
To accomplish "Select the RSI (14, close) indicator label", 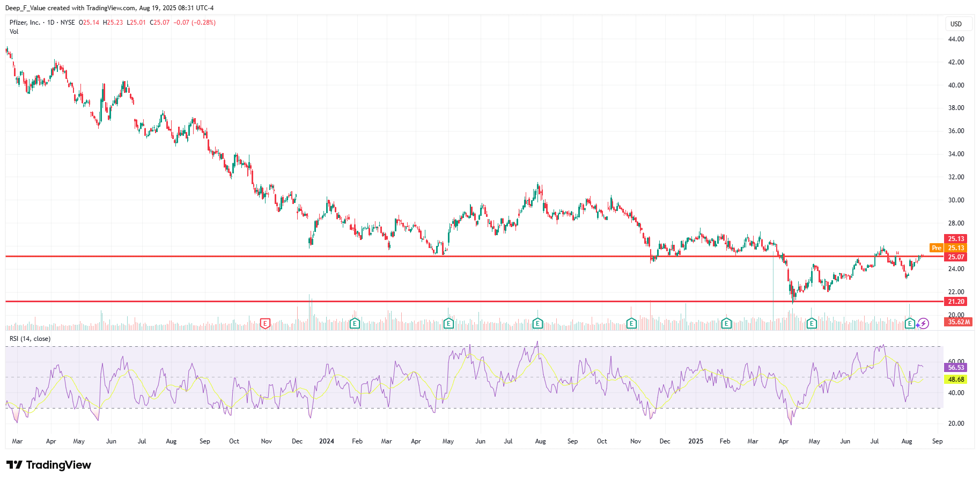I will click(30, 339).
